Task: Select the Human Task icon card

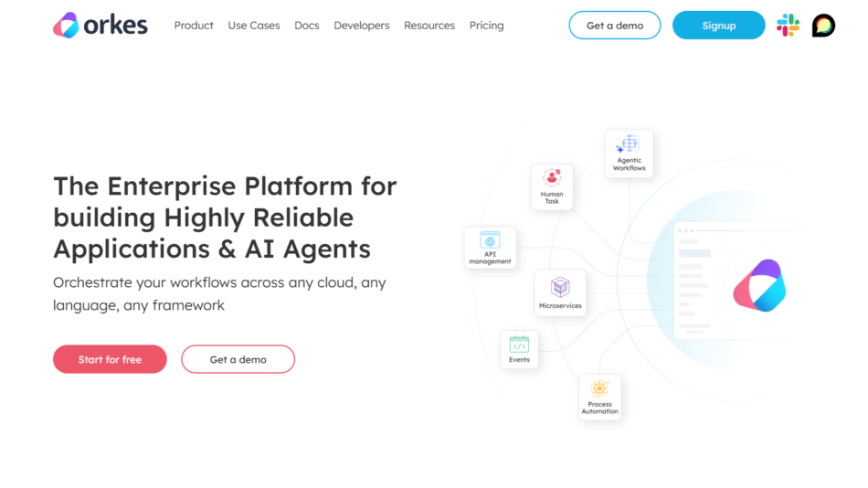Action: pyautogui.click(x=552, y=186)
